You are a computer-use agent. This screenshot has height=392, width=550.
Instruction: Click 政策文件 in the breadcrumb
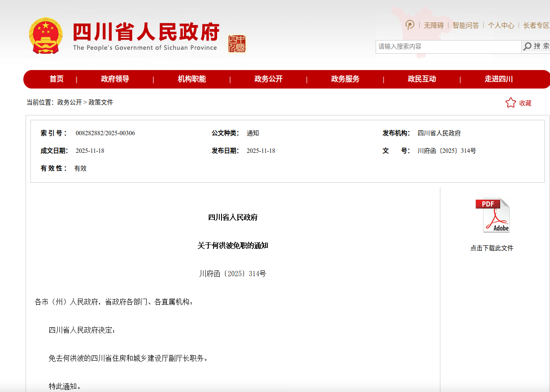[x=101, y=102]
